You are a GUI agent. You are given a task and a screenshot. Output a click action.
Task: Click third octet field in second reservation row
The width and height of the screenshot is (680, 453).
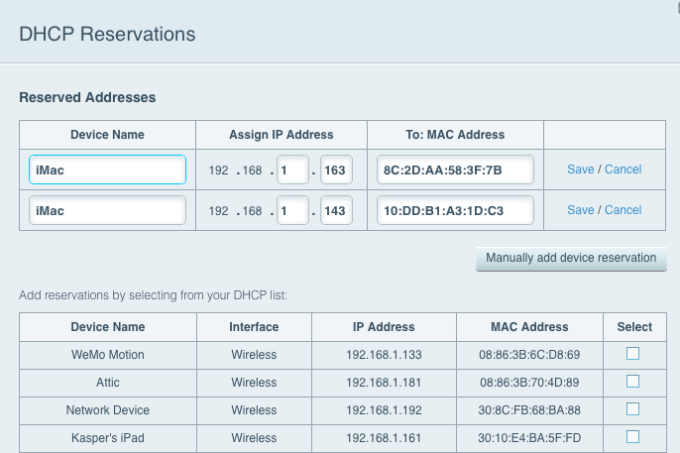tap(292, 210)
